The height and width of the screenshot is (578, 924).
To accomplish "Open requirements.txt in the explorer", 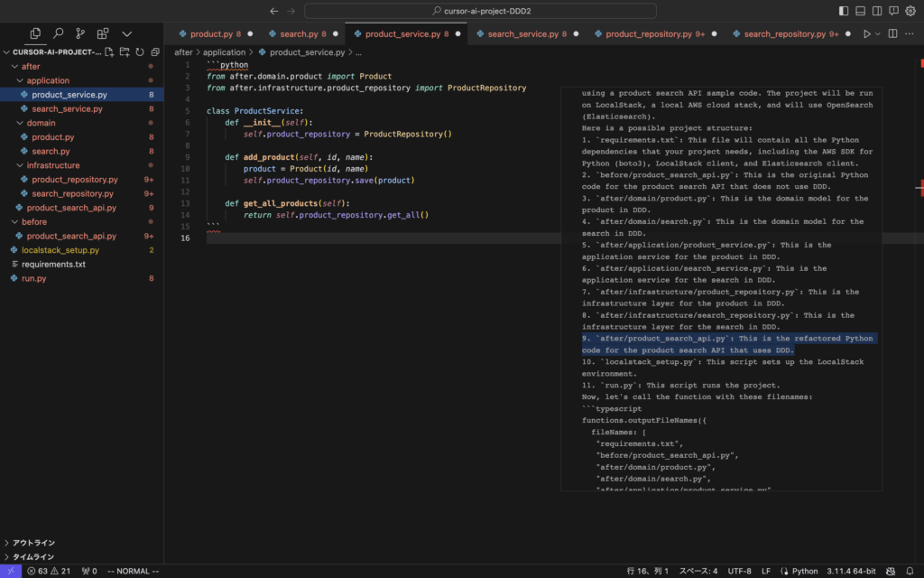I will (81, 265).
